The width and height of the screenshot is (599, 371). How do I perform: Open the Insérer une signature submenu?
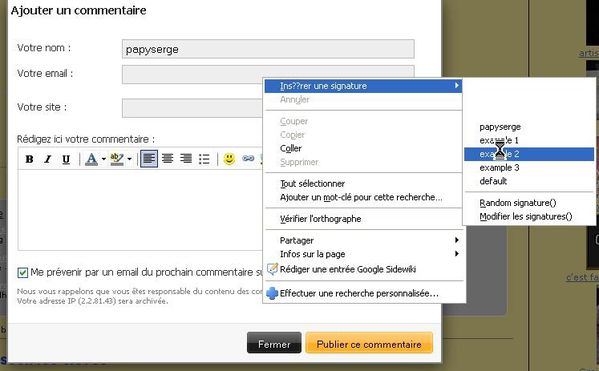pos(363,86)
